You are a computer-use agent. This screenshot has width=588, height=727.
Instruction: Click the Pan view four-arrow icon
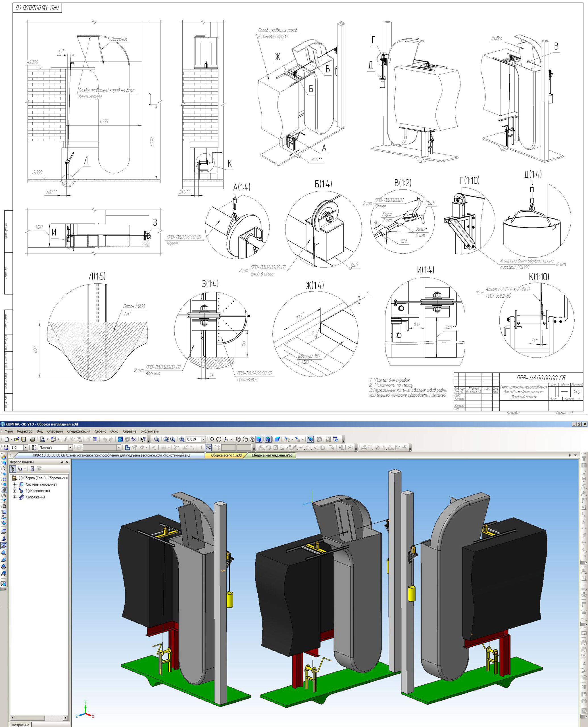pyautogui.click(x=212, y=439)
